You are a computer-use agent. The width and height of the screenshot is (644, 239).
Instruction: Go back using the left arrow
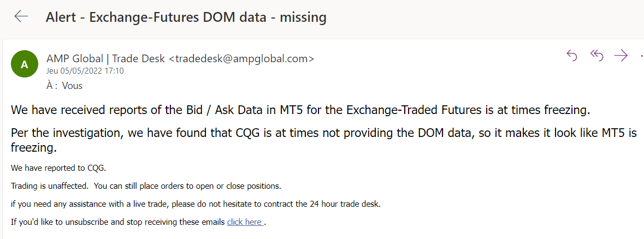click(21, 17)
